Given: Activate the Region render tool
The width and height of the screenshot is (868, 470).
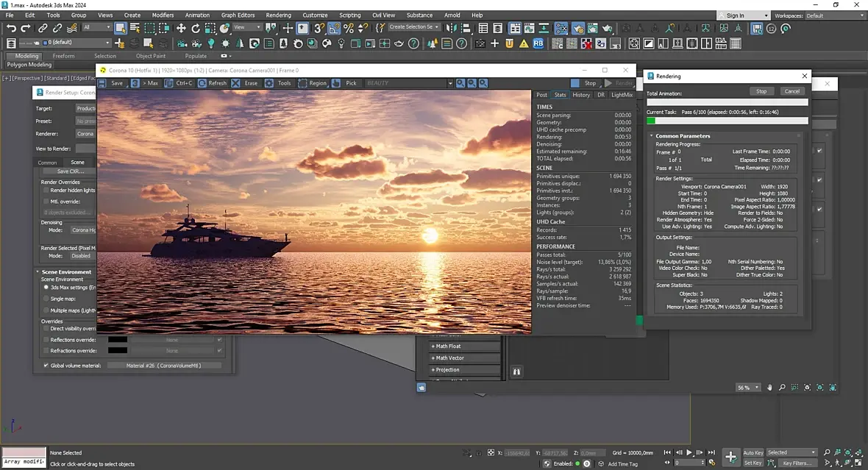Looking at the screenshot, I should point(302,83).
